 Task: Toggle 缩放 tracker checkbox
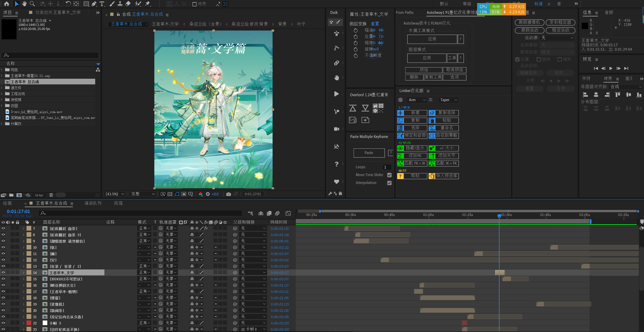560,59
